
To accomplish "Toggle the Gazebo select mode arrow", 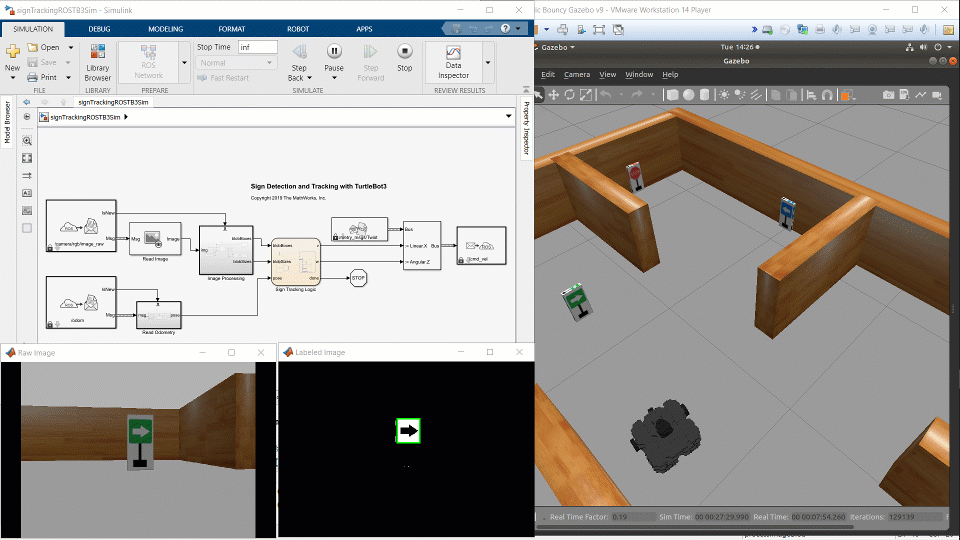I will [x=538, y=95].
